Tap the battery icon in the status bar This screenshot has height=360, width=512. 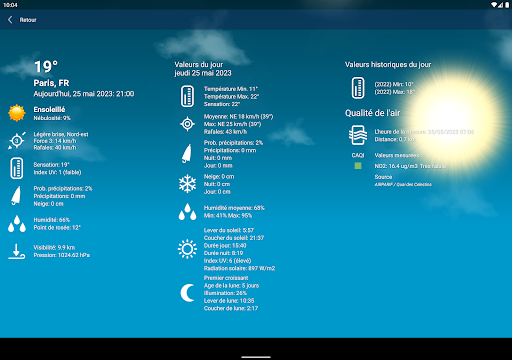pyautogui.click(x=507, y=5)
